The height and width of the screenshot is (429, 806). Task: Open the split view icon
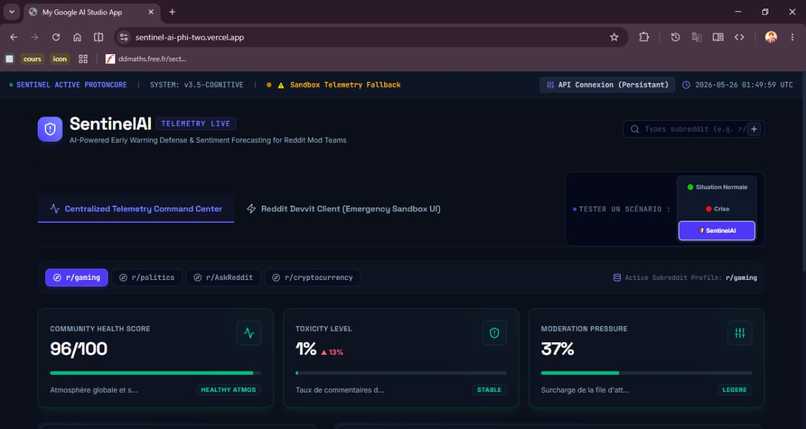point(98,37)
